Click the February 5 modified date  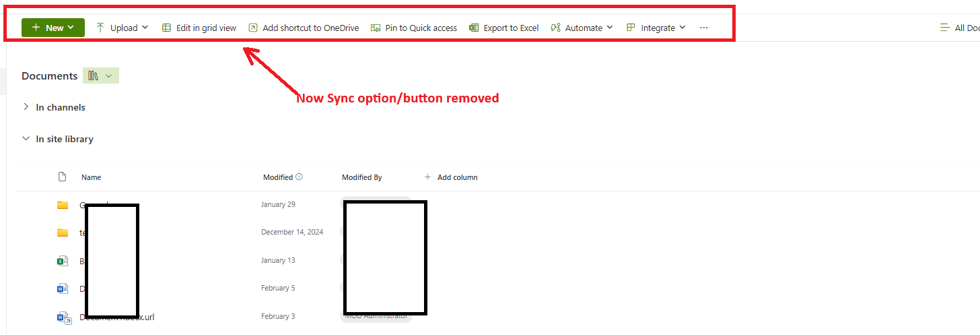tap(278, 288)
